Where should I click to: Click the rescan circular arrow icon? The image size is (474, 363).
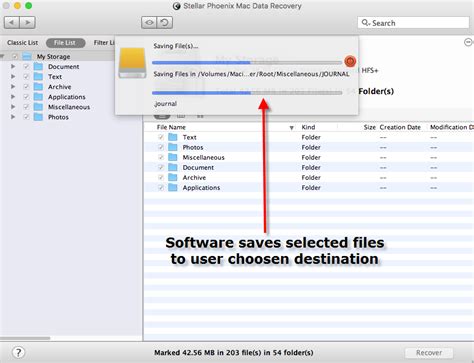[x=165, y=23]
